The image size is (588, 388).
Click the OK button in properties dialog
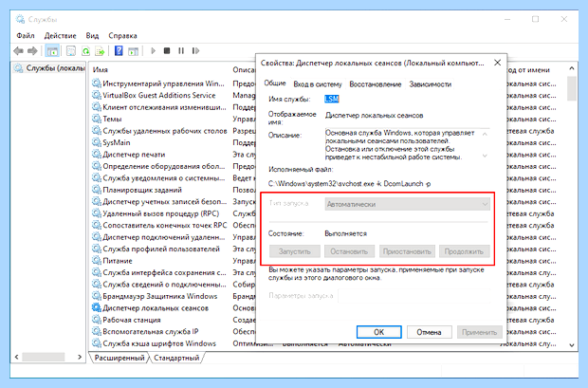click(379, 332)
